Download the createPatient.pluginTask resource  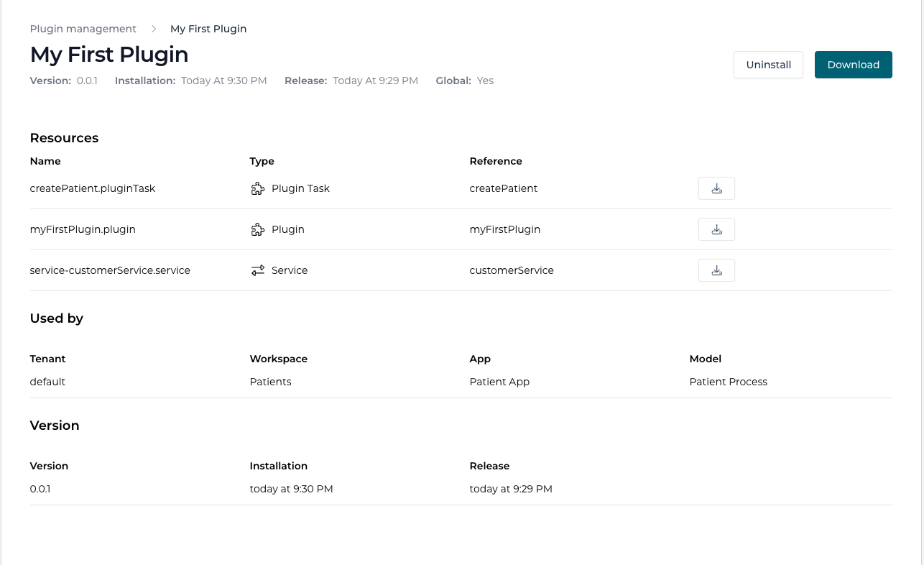(x=716, y=188)
